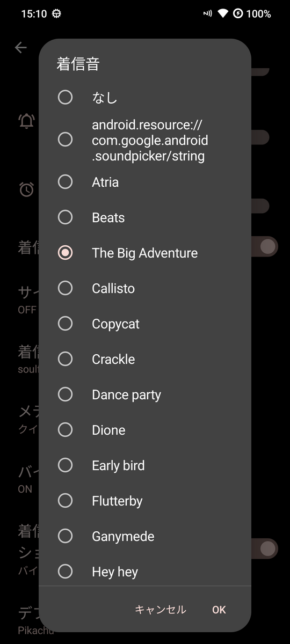Tap the settings gear in status bar
This screenshot has width=290, height=644.
(56, 14)
